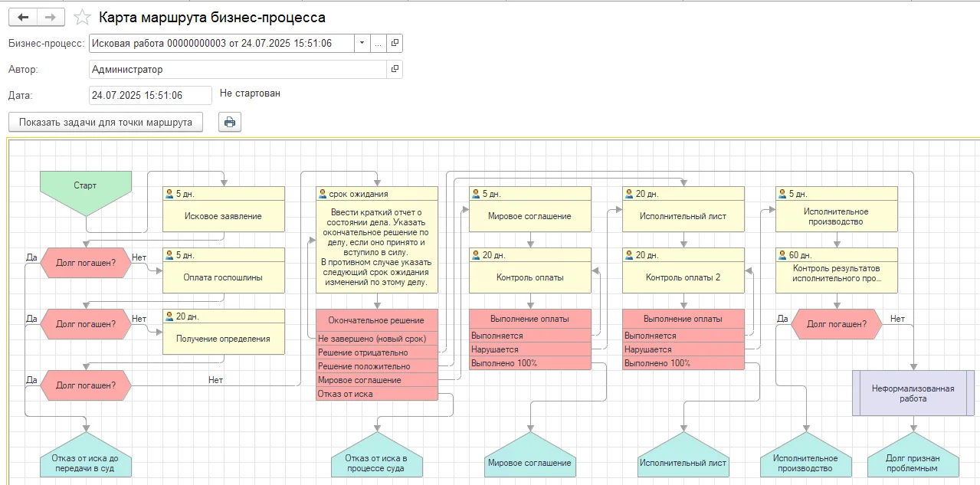Image resolution: width=980 pixels, height=485 pixels.
Task: Open the Автор value with its open icon
Action: (x=395, y=69)
